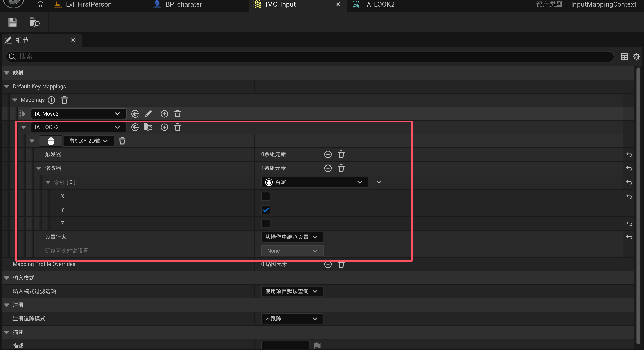The image size is (644, 350).
Task: Add a trigger array element
Action: pos(328,154)
